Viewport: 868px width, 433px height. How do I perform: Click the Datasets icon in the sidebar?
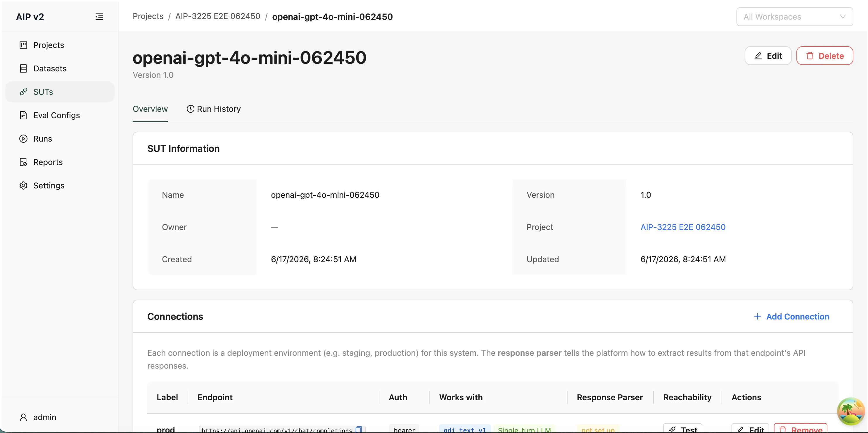[23, 68]
